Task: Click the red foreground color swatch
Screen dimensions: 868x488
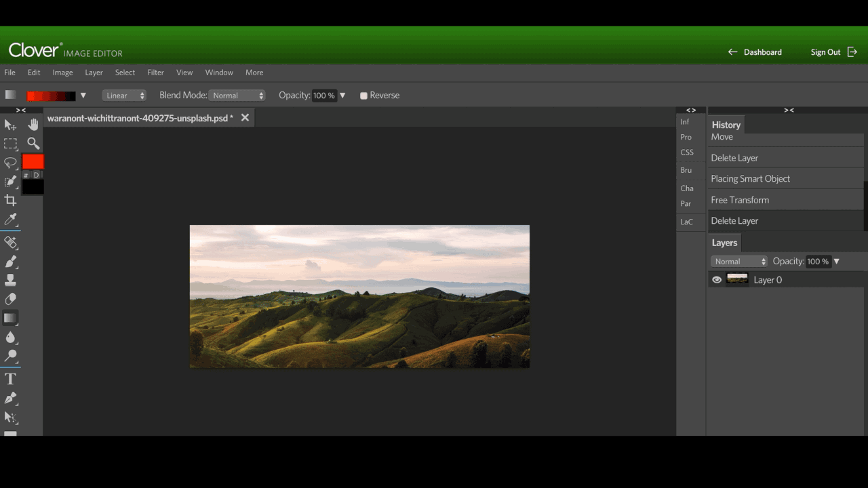Action: pos(33,161)
